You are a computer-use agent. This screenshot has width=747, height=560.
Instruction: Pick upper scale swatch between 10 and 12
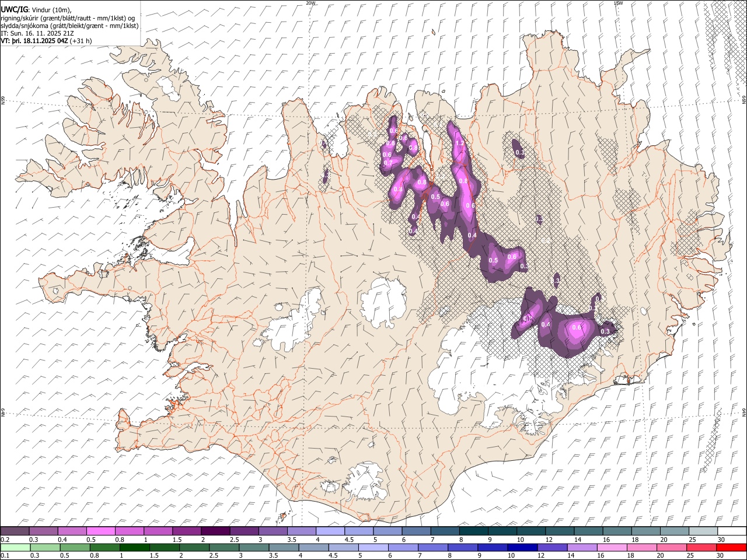tap(530, 531)
